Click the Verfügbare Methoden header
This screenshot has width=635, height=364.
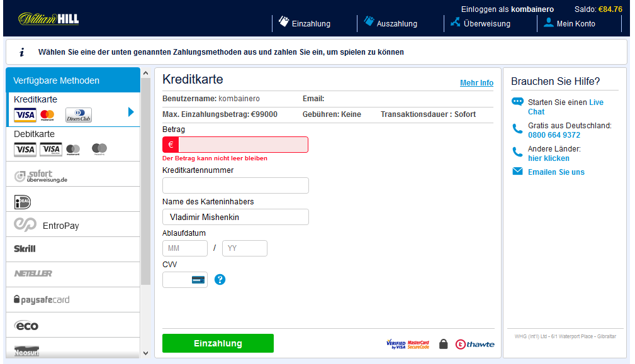(73, 80)
